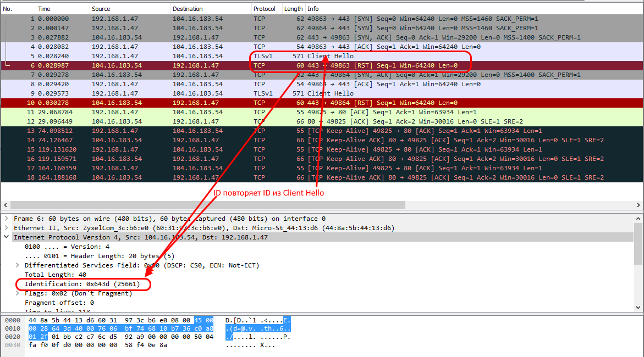Sort by the Source column header
Viewport: 644px width, 357px height.
130,9
